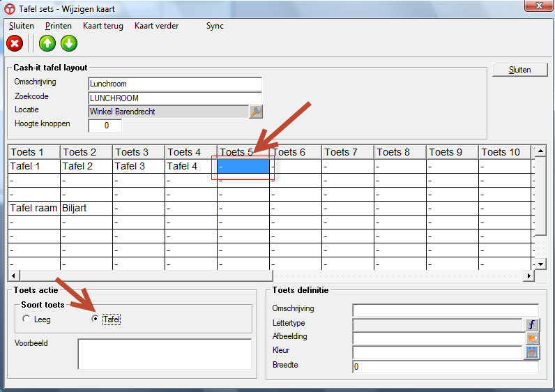
Task: Open the Locatie search magnifier icon
Action: [x=256, y=112]
